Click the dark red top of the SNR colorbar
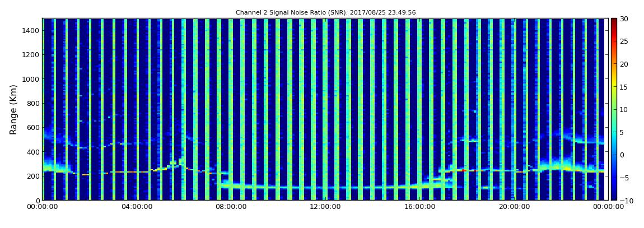 tap(614, 21)
